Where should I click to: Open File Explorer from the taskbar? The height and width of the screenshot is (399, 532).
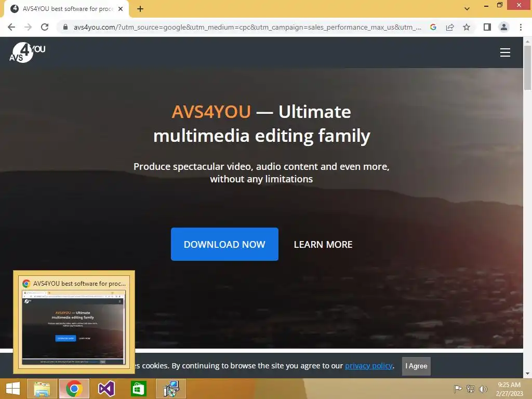42,389
